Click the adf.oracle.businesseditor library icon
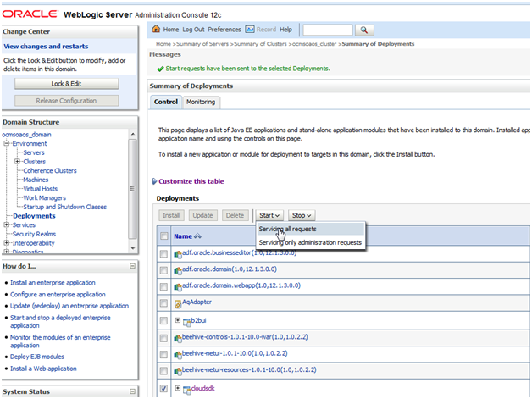This screenshot has height=399, width=532. tap(178, 254)
